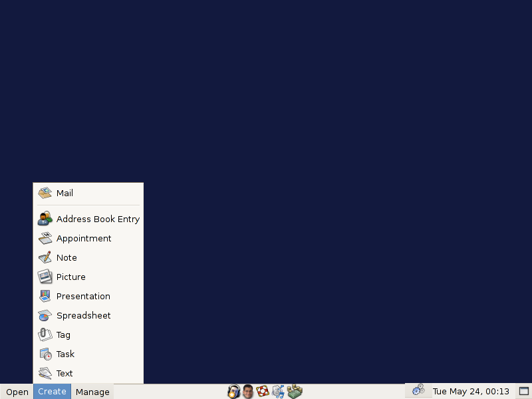
Task: Click the blue music note file icon
Action: pyautogui.click(x=278, y=392)
